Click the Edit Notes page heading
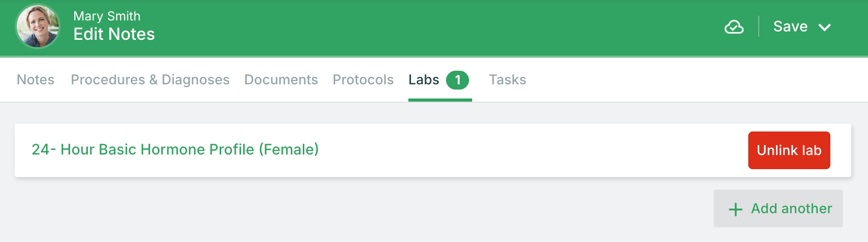Screen dimensions: 868x242 114,34
